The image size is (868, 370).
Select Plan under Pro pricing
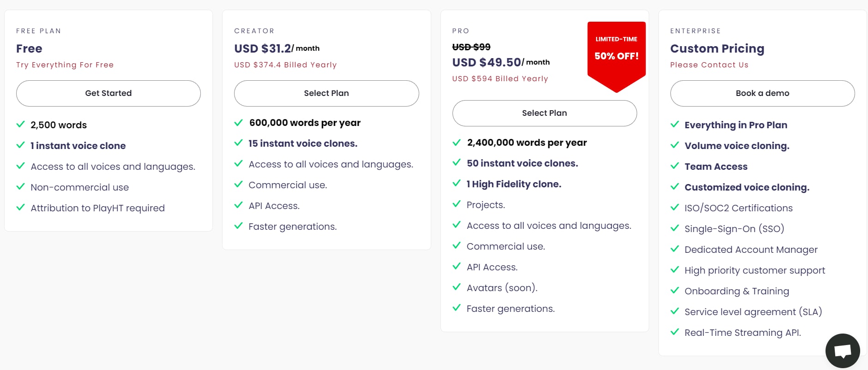(x=544, y=113)
